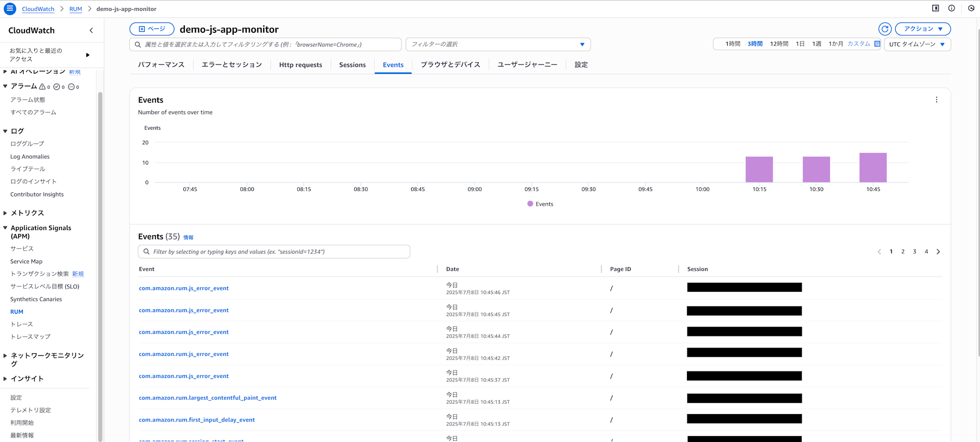Go to the previous page of events
This screenshot has width=980, height=442.
pyautogui.click(x=879, y=252)
